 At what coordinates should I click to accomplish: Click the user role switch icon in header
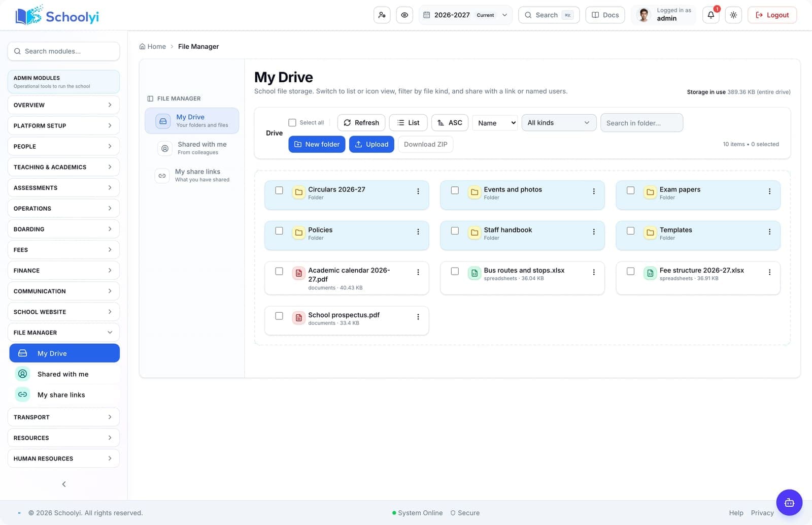382,15
